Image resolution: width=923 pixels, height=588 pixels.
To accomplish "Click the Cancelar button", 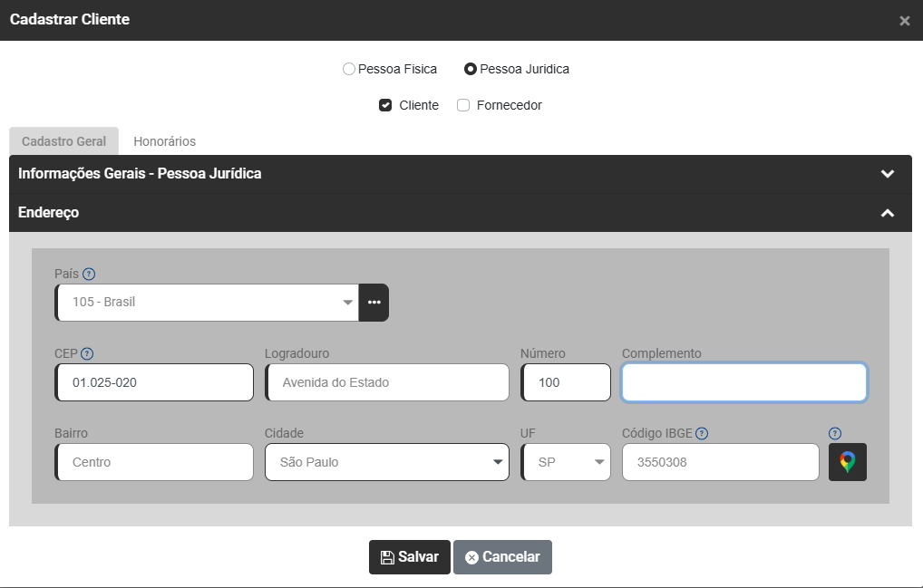I will 502,557.
